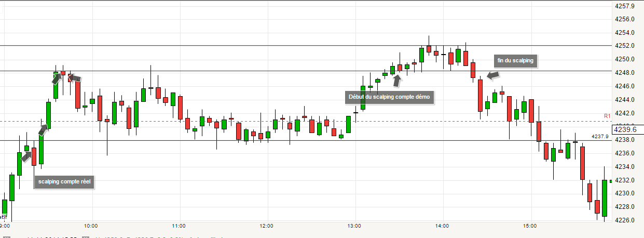
Task: Click the 4230.0 price axis label
Action: [625, 193]
